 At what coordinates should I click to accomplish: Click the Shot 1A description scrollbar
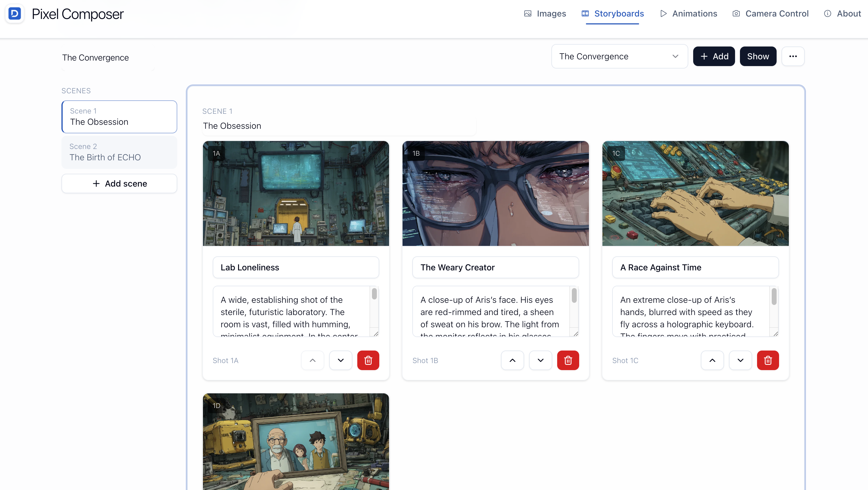pos(374,294)
